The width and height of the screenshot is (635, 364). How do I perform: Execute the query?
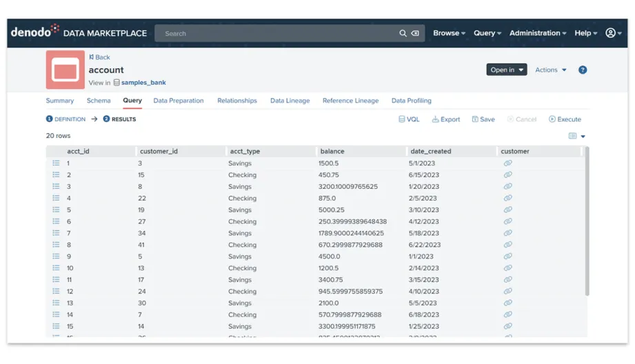coord(565,119)
